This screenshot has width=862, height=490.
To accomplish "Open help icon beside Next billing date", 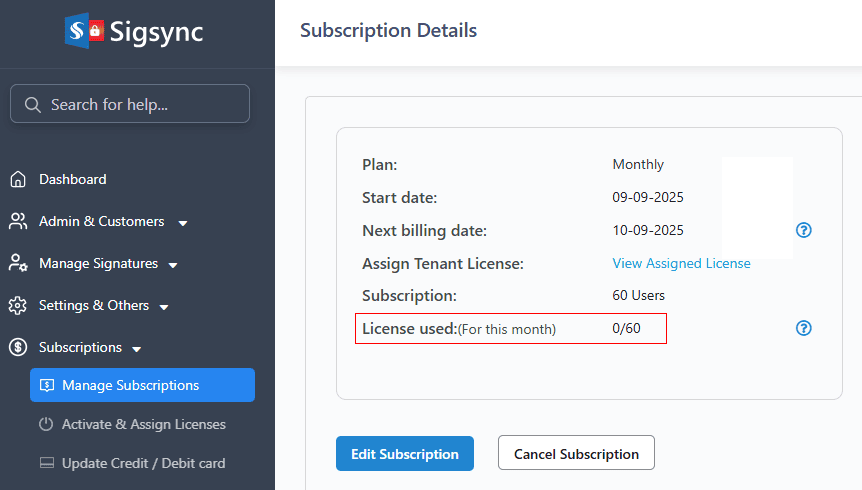I will point(803,230).
